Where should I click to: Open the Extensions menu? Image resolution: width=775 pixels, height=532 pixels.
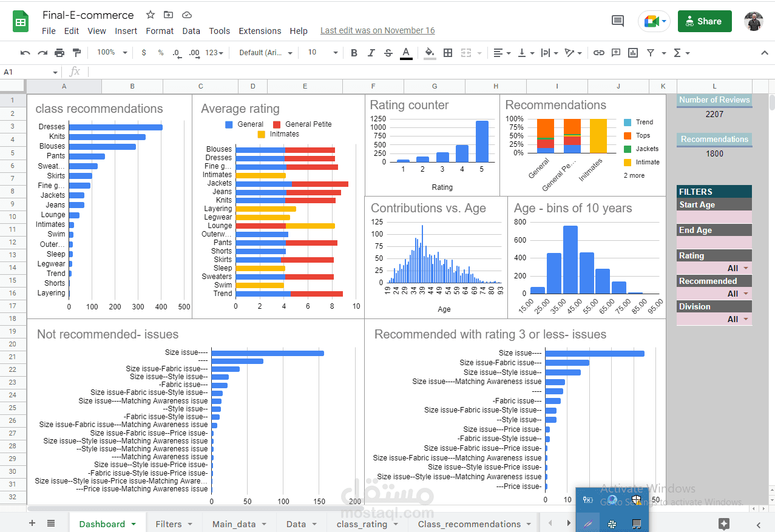pyautogui.click(x=260, y=31)
